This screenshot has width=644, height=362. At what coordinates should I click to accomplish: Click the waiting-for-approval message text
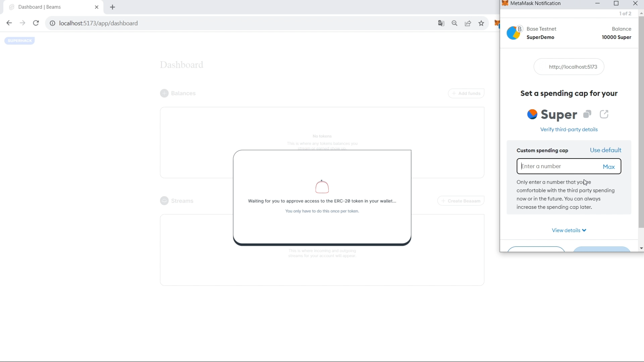pos(322,201)
